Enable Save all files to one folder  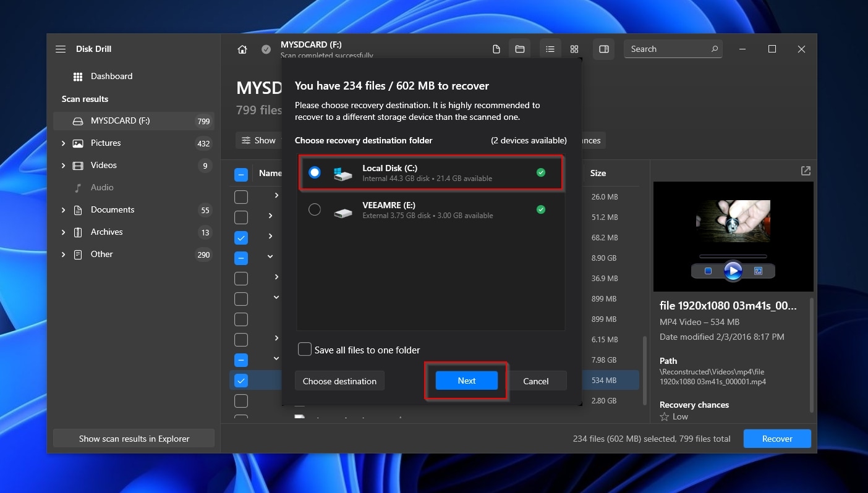(304, 349)
